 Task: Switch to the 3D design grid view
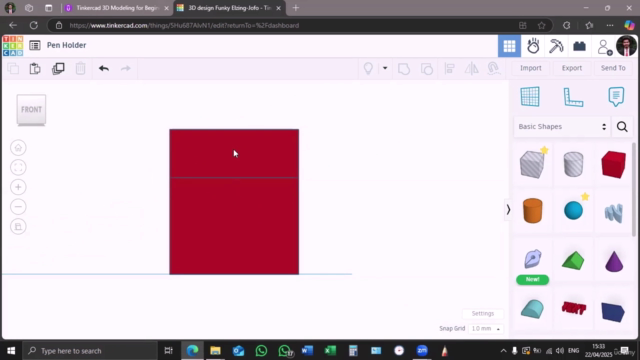click(x=509, y=46)
